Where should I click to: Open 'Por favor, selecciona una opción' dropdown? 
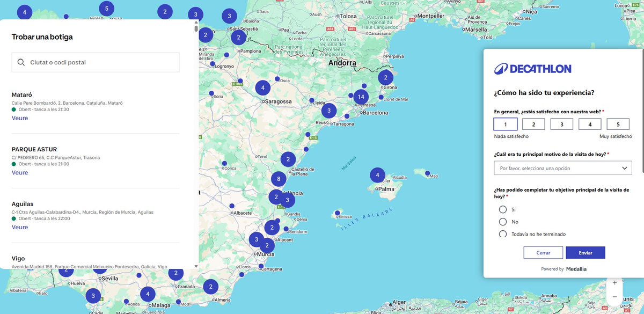click(x=563, y=168)
